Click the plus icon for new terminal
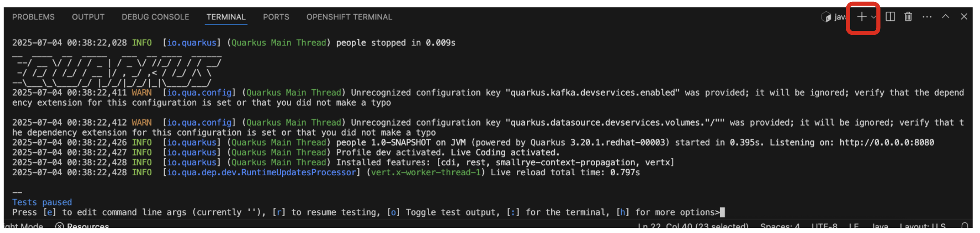 [x=861, y=17]
